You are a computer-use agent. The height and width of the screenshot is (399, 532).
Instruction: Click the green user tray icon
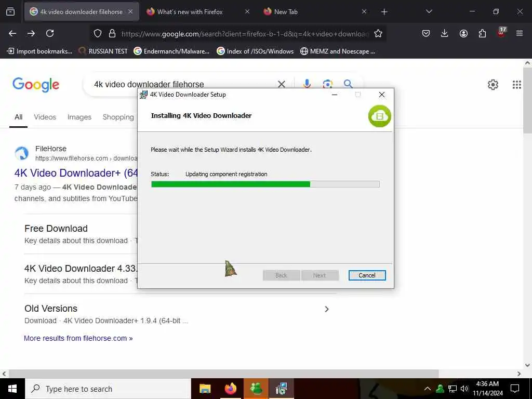click(440, 389)
